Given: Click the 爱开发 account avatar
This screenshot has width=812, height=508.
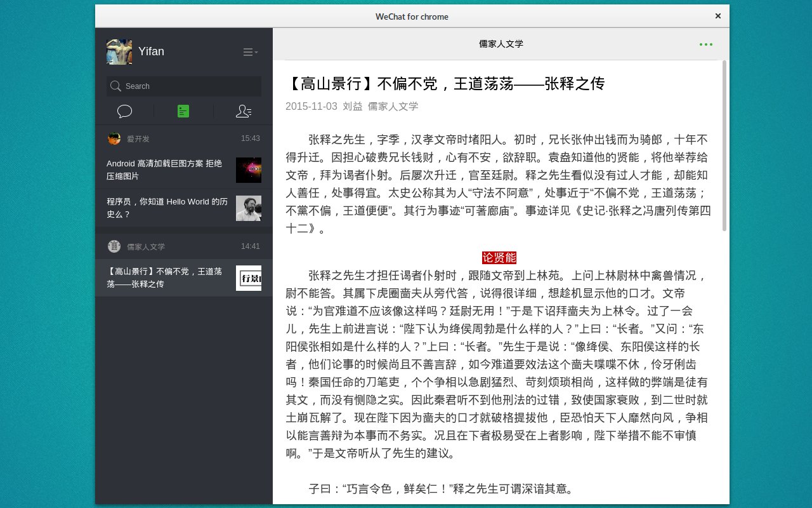Looking at the screenshot, I should (x=114, y=138).
